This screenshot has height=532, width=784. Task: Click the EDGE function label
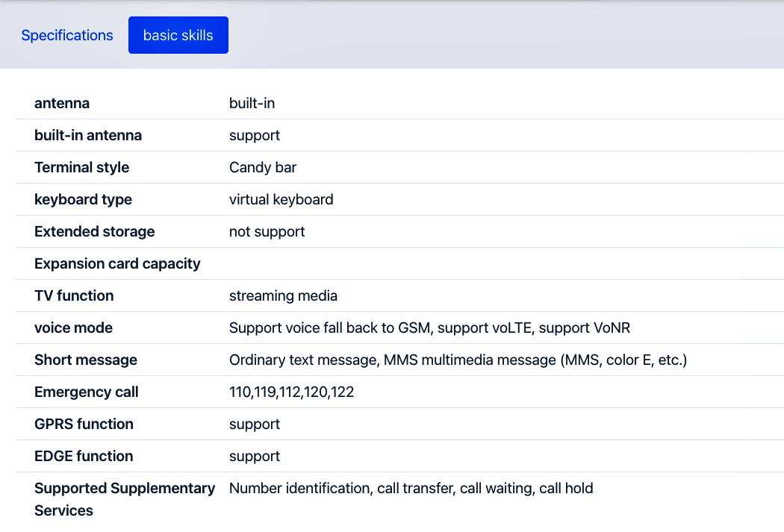[x=84, y=456]
